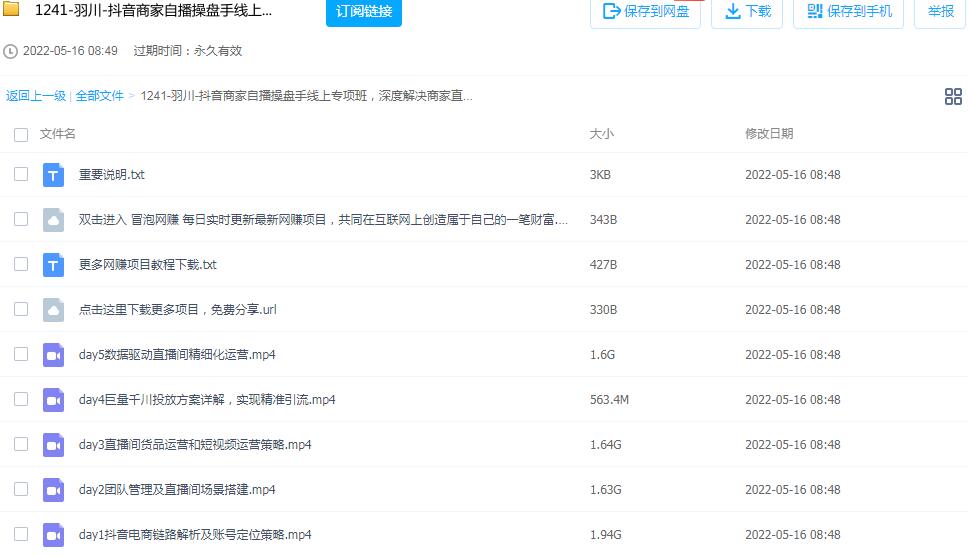
Task: Click text file icon for 重要说明.txt
Action: click(53, 175)
